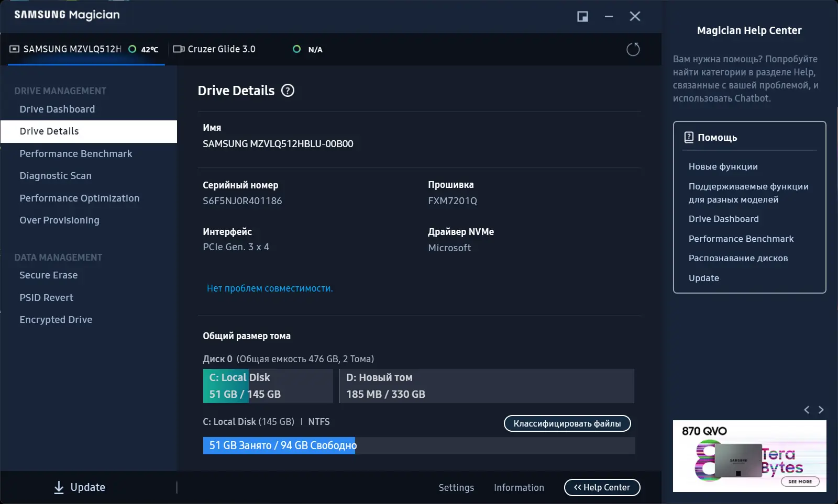Click the Нет проблем совместимости link
The height and width of the screenshot is (504, 838).
coord(270,288)
